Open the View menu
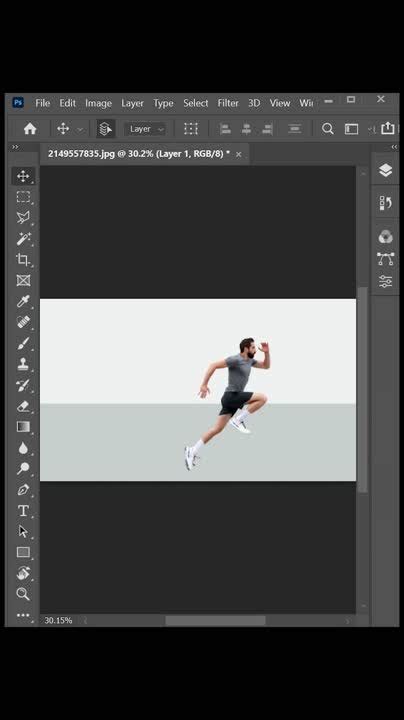 coord(280,103)
